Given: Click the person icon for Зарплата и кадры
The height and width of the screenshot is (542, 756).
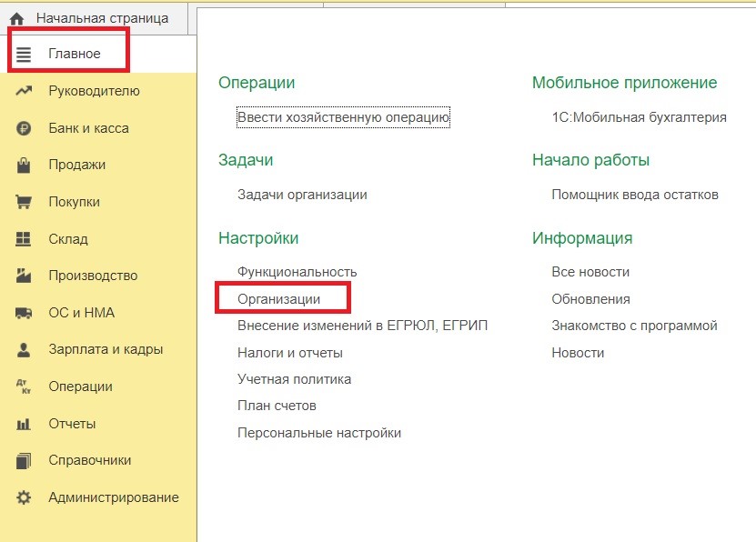Looking at the screenshot, I should pos(24,350).
